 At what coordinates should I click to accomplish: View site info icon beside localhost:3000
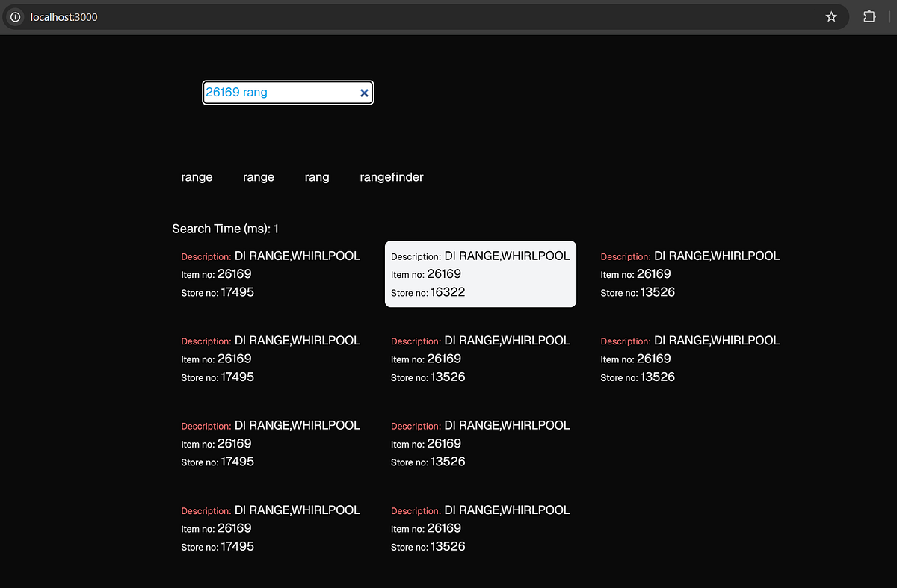15,16
